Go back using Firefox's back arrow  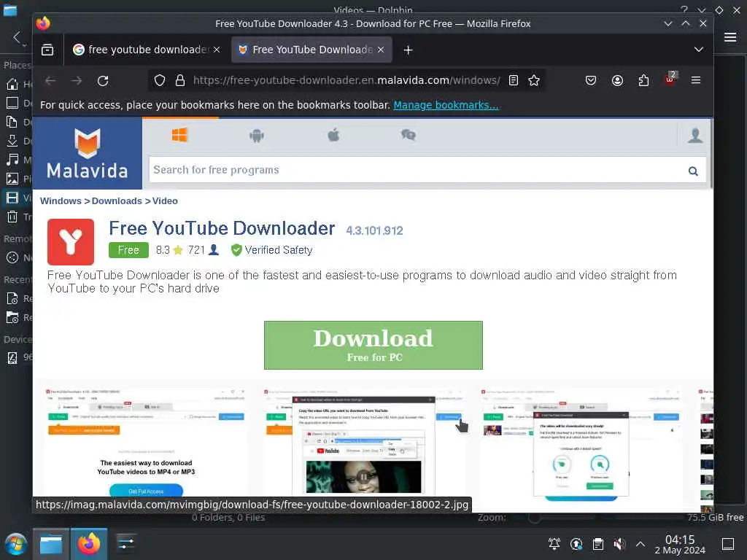tap(50, 80)
